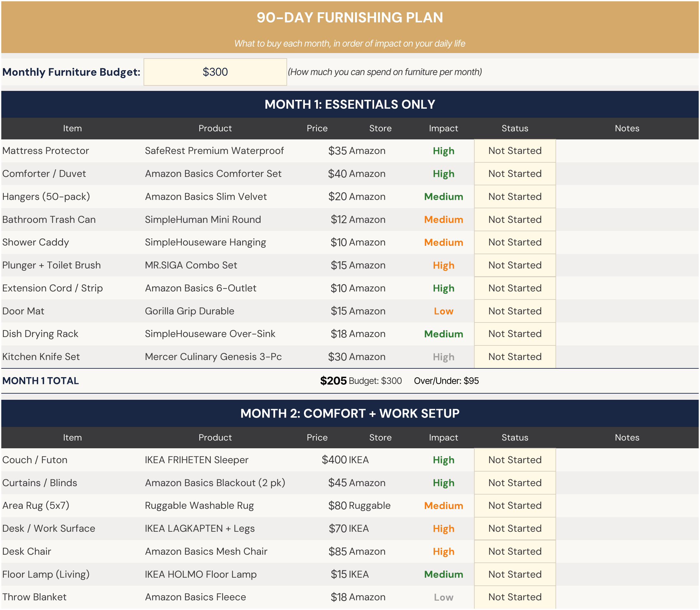This screenshot has height=610, width=700.
Task: Click the "$30" price for Kitchen Knife Set
Action: [337, 357]
